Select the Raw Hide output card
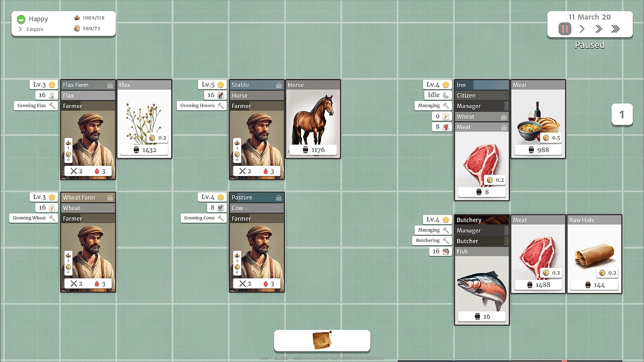This screenshot has width=644, height=362. click(x=594, y=254)
